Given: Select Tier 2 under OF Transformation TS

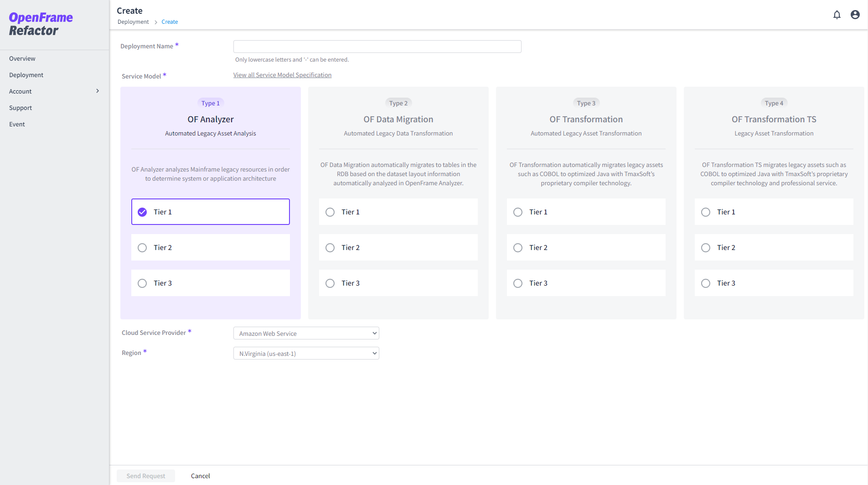Looking at the screenshot, I should [x=706, y=248].
